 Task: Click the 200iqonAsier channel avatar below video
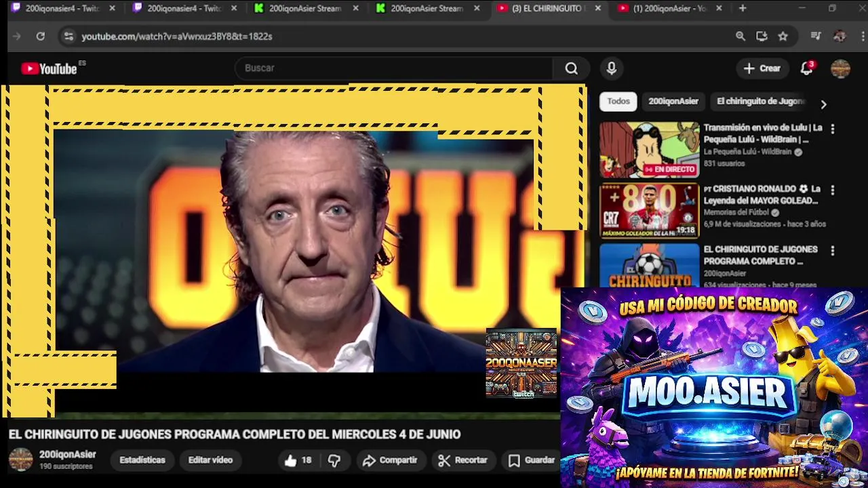point(20,460)
